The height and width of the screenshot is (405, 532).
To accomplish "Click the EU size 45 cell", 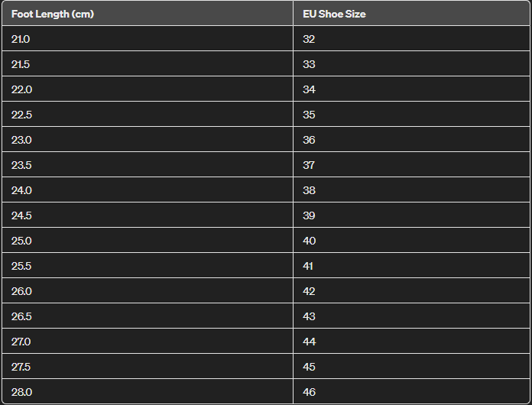I will pyautogui.click(x=309, y=367).
